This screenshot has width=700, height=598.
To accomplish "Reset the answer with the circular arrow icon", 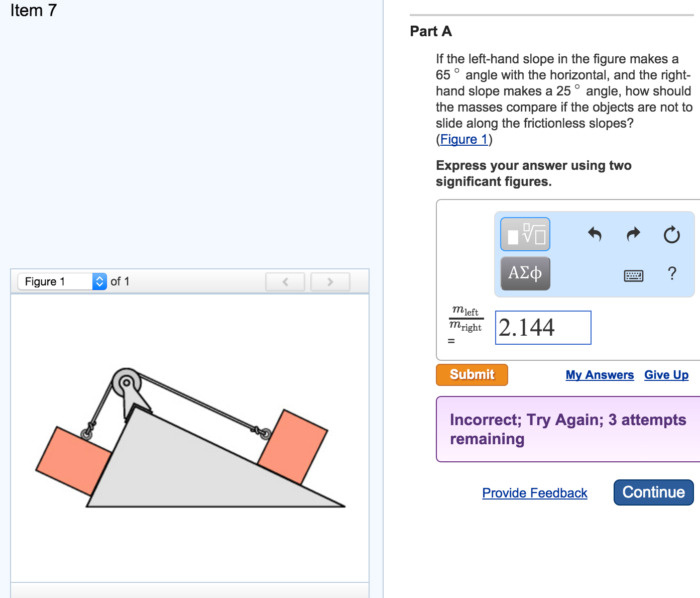I will pos(672,234).
